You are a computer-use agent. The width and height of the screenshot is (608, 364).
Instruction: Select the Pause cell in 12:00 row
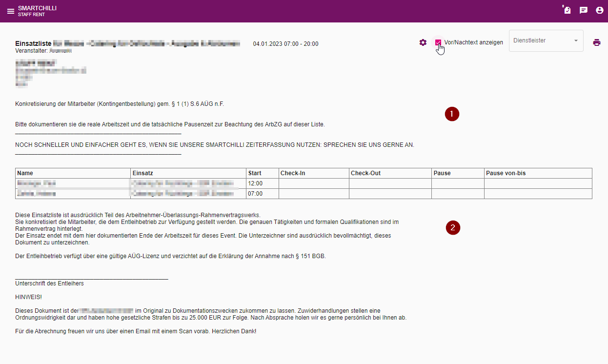[x=458, y=183]
